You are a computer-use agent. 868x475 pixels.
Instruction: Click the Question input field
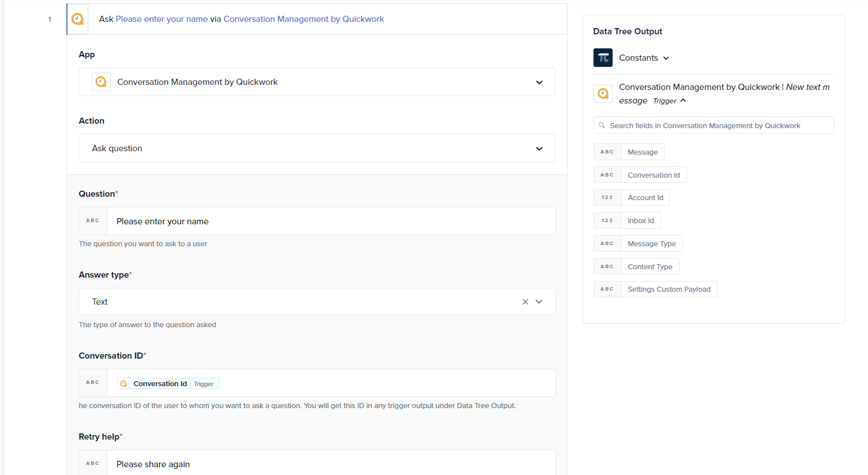(331, 221)
